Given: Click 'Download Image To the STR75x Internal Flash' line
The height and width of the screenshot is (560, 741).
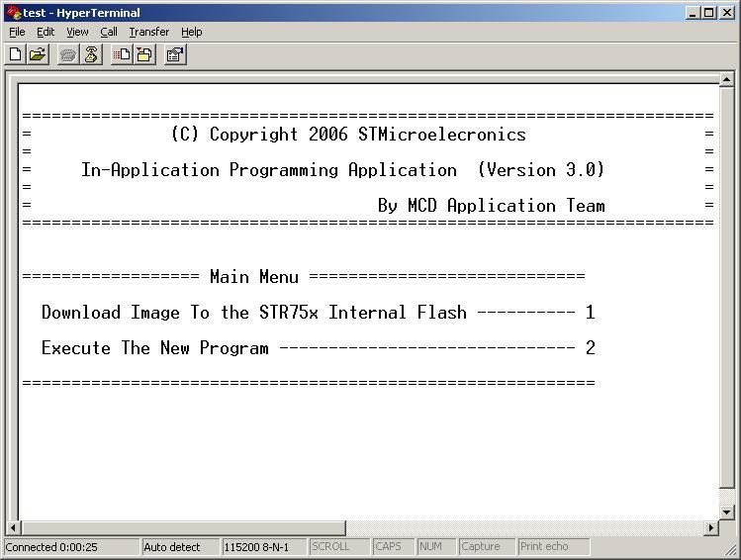Looking at the screenshot, I should [319, 313].
